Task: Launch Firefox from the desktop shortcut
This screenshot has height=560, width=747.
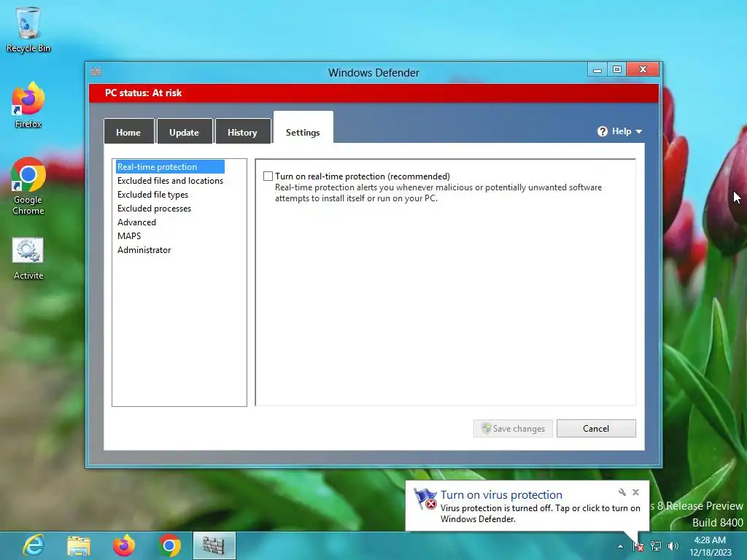Action: tap(28, 105)
